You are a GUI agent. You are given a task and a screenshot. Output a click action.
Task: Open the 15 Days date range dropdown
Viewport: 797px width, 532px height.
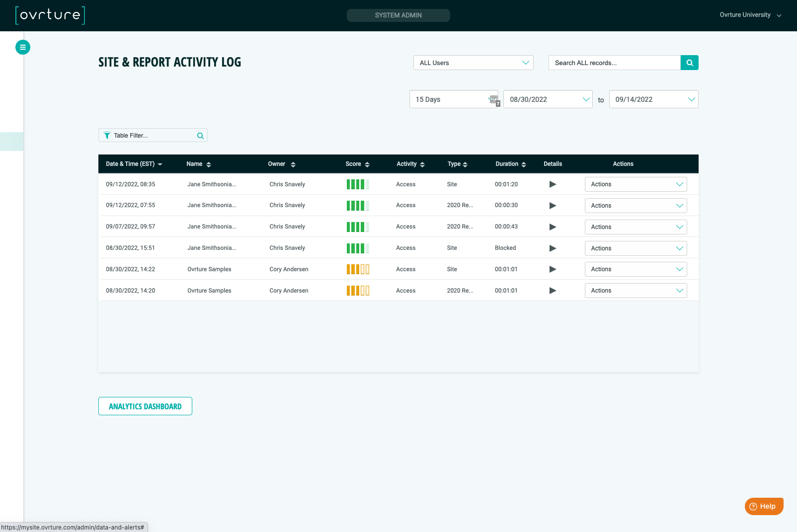coord(454,99)
